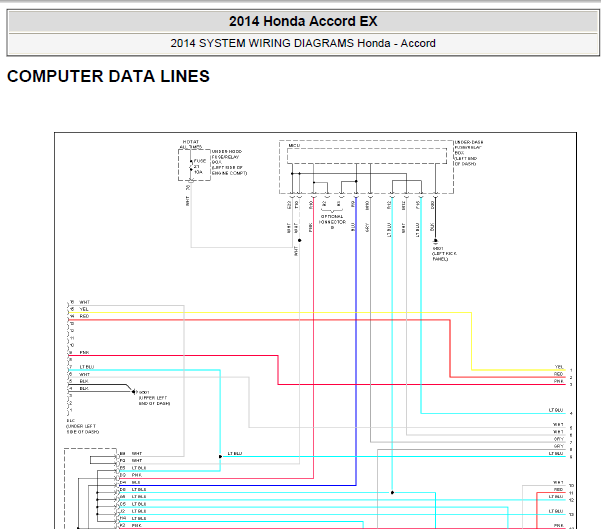Click the "UNDER-HOOD FUSE/RELAY BOX" description

(229, 162)
